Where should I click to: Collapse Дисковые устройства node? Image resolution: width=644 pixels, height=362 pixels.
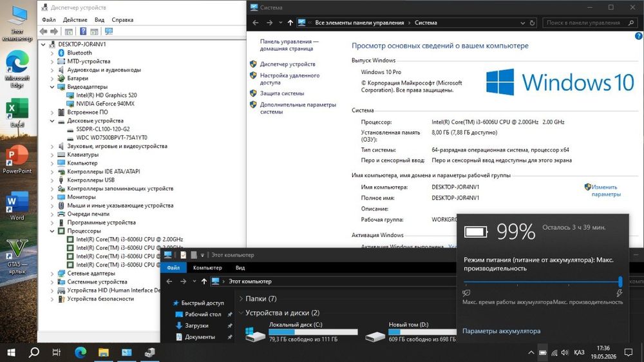(52, 121)
